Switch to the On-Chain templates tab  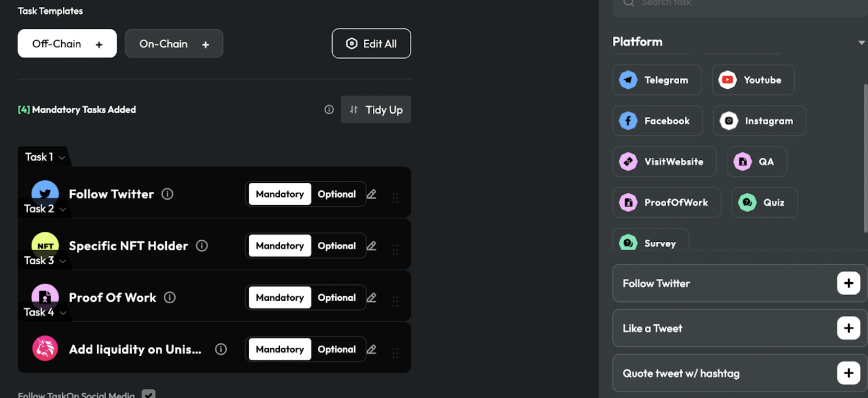[174, 44]
